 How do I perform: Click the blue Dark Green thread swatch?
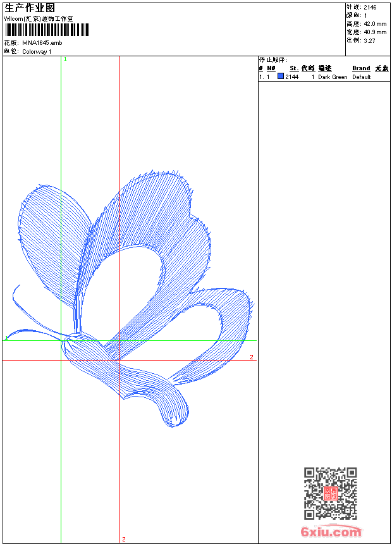point(281,77)
